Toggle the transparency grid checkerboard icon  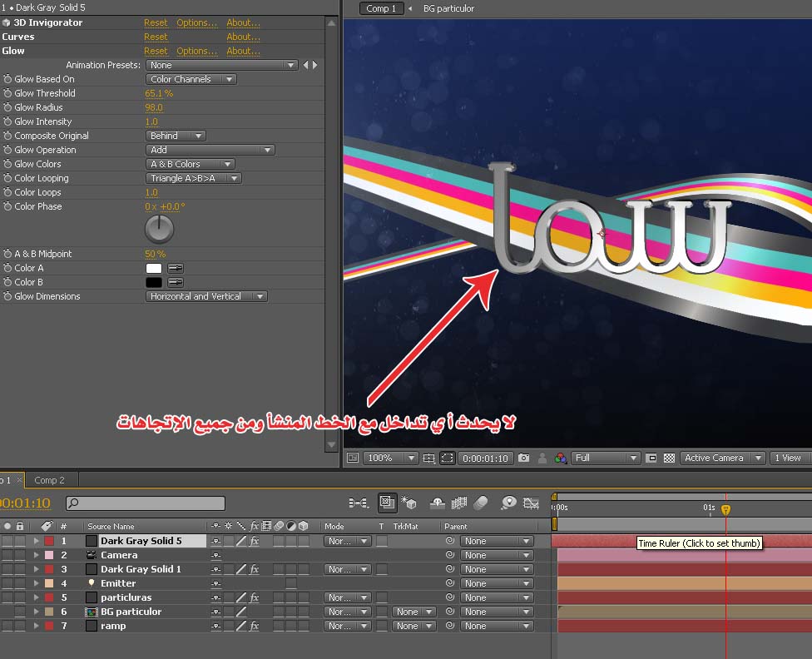[668, 458]
